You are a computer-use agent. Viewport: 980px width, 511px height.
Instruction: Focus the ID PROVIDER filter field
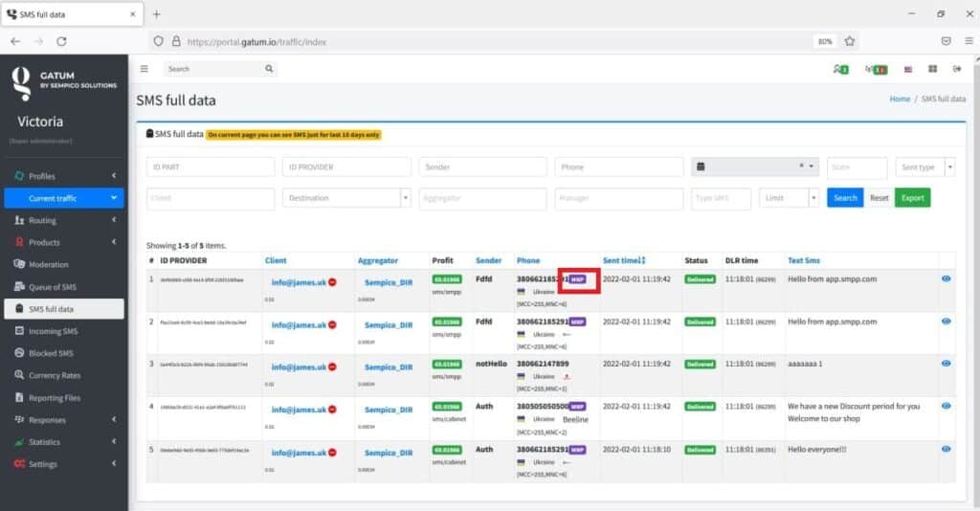click(346, 167)
